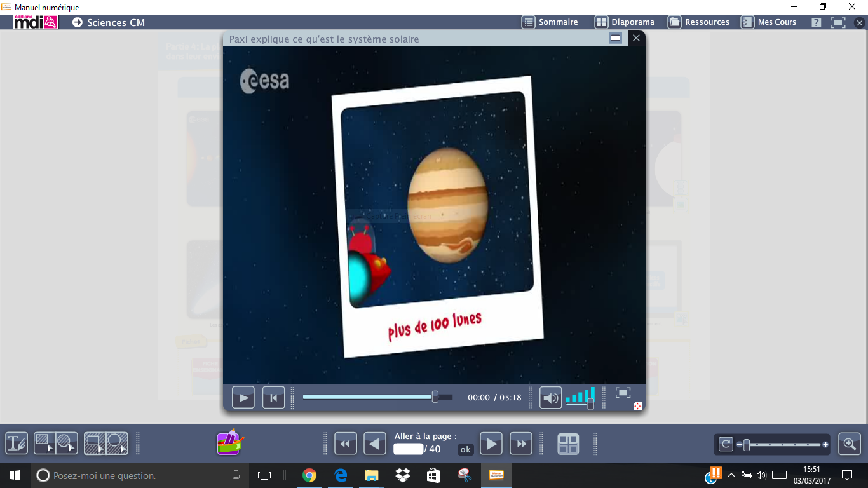Click the Cortana search box

click(140, 475)
